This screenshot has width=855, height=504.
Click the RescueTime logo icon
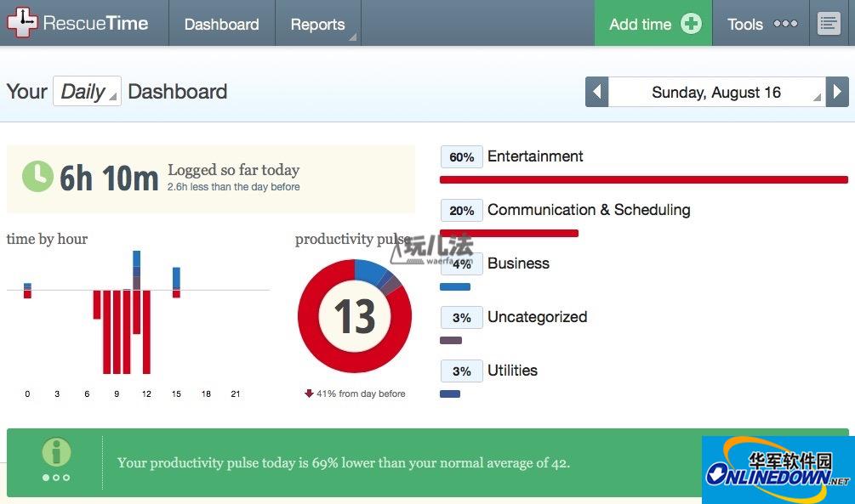21,22
